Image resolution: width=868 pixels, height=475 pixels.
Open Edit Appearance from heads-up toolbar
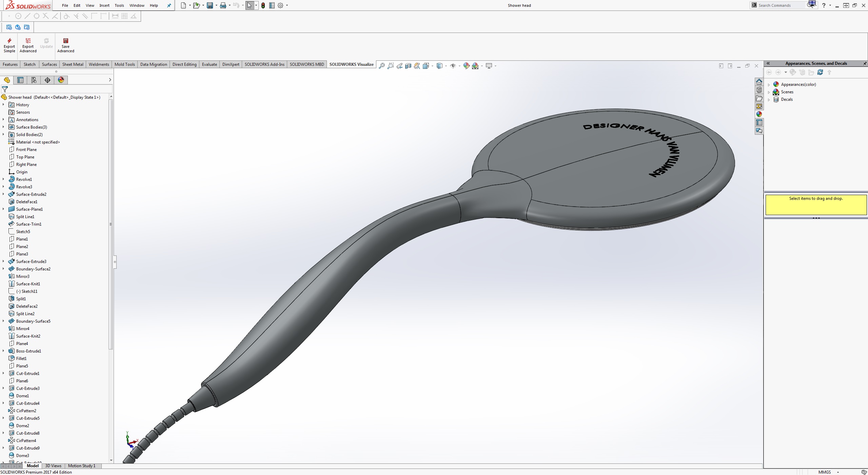[x=467, y=66]
